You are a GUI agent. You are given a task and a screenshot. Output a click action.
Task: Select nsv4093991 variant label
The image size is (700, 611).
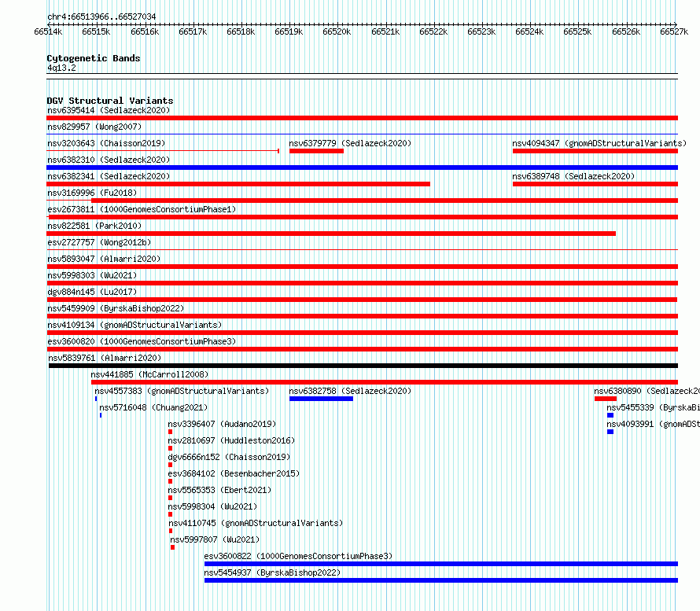(653, 424)
